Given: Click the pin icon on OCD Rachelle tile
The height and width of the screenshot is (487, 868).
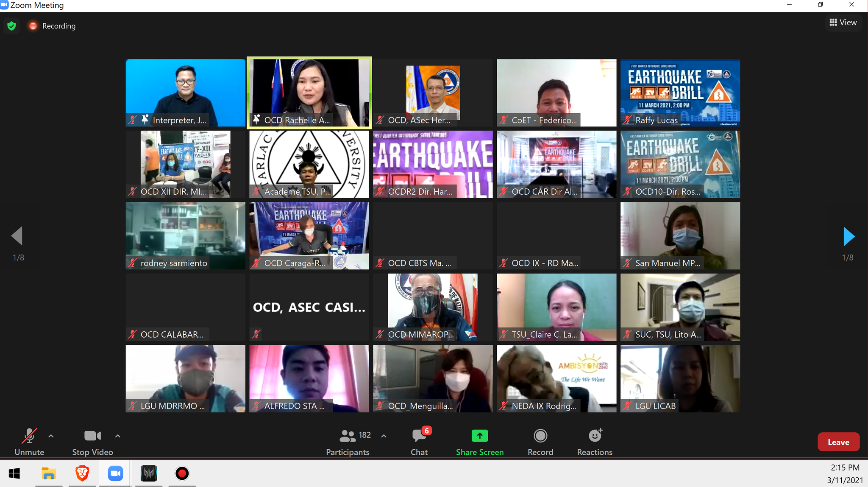Looking at the screenshot, I should point(256,120).
